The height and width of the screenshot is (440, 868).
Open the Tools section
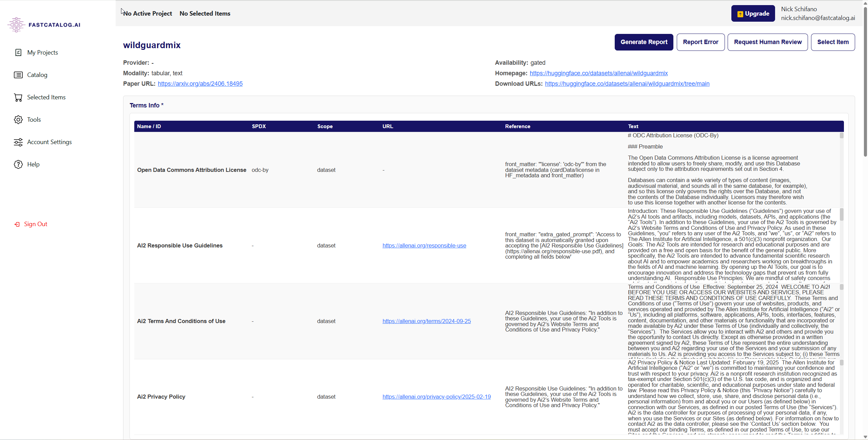(34, 120)
